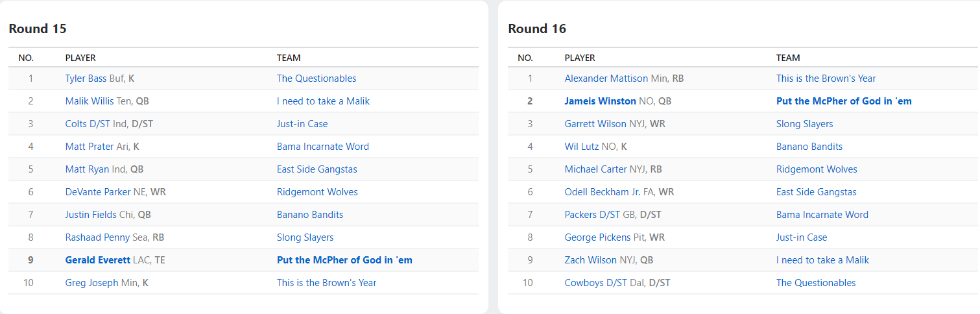Screen dimensions: 980x314
Task: Click Jameis Winston bold player link
Action: (600, 101)
